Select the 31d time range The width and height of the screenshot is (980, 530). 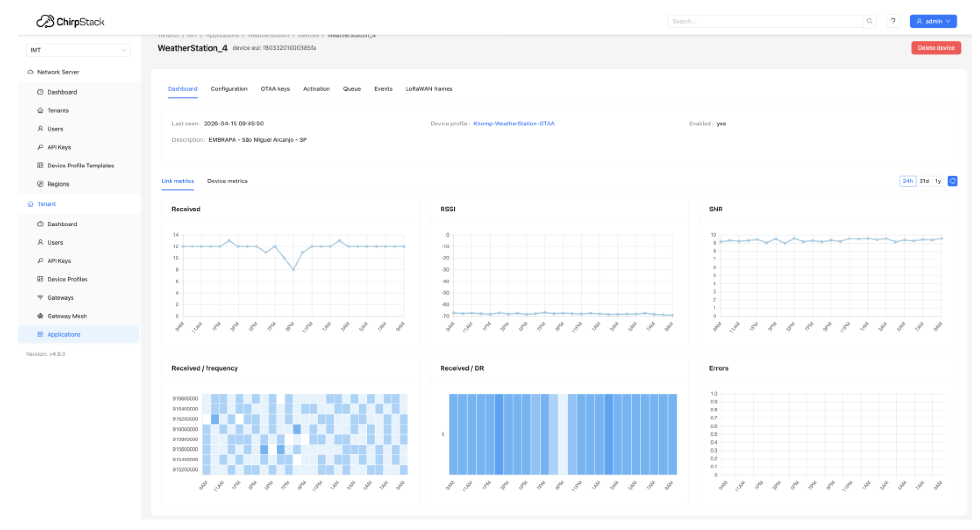(x=924, y=181)
